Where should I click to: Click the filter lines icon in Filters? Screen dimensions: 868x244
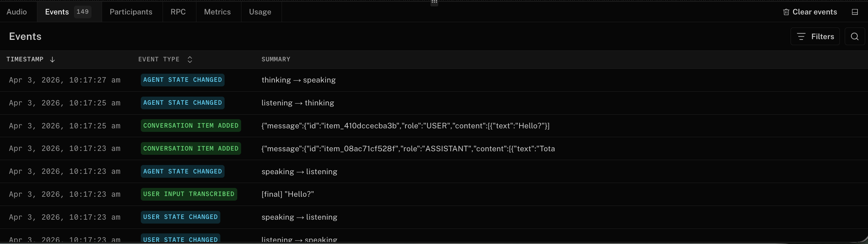pyautogui.click(x=801, y=36)
